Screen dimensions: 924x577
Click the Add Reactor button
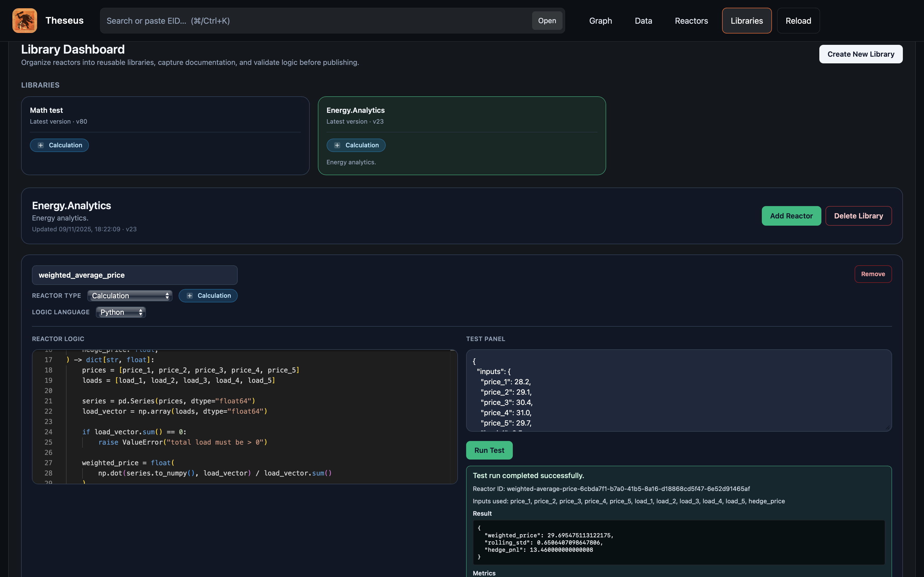tap(791, 216)
